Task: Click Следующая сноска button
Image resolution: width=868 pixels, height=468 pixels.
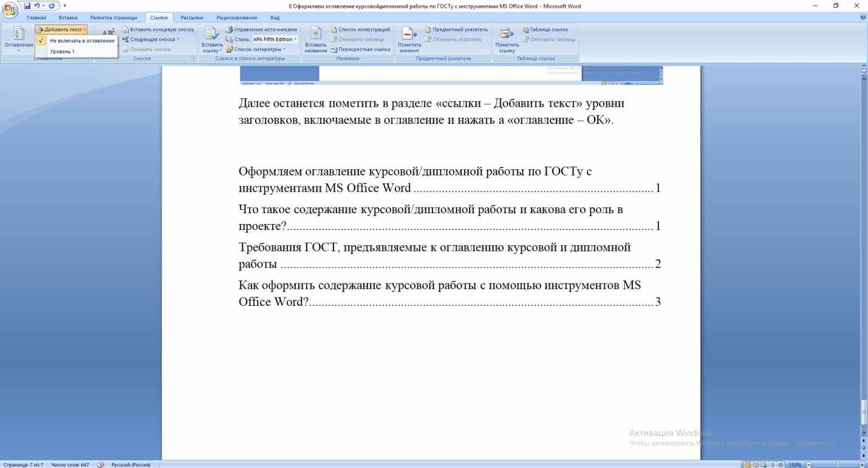Action: coord(151,39)
